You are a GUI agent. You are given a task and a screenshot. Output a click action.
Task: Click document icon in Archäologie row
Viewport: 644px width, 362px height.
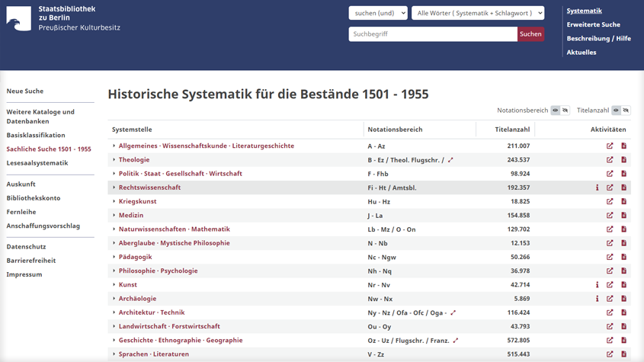tap(624, 299)
